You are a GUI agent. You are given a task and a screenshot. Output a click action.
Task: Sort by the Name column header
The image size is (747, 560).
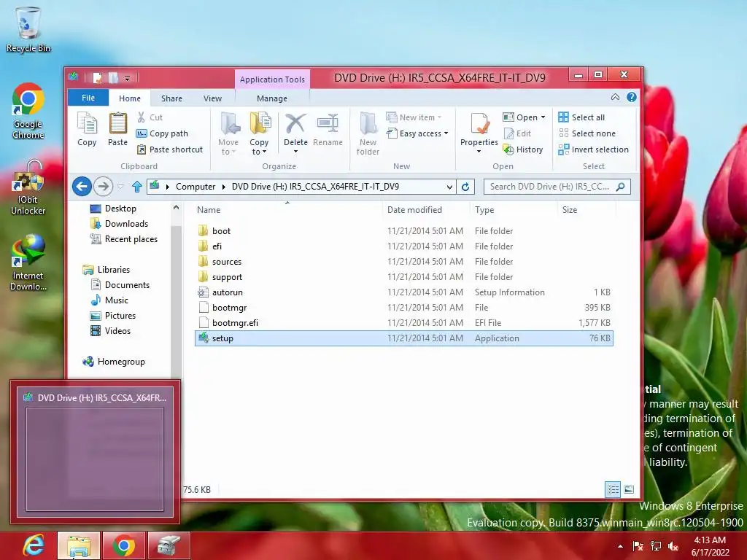[287, 209]
